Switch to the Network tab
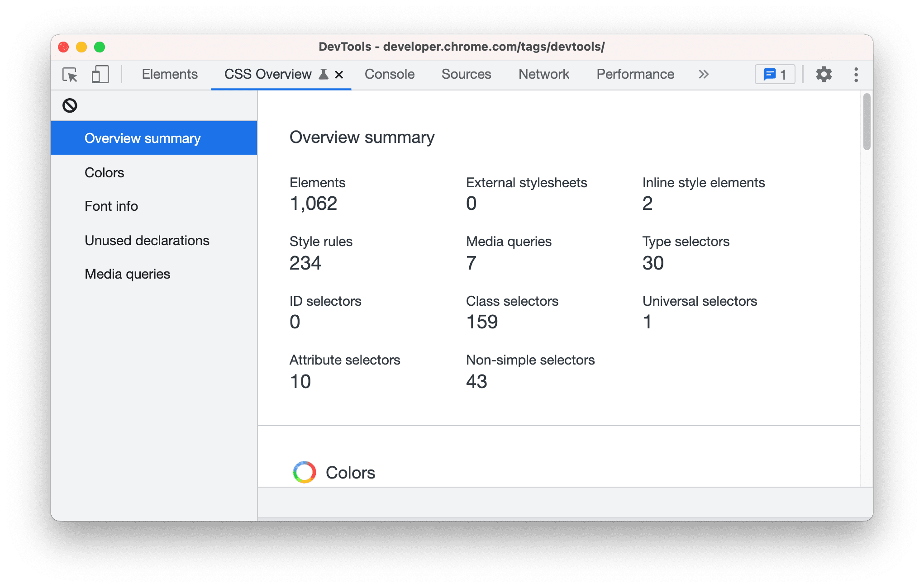 click(x=544, y=74)
